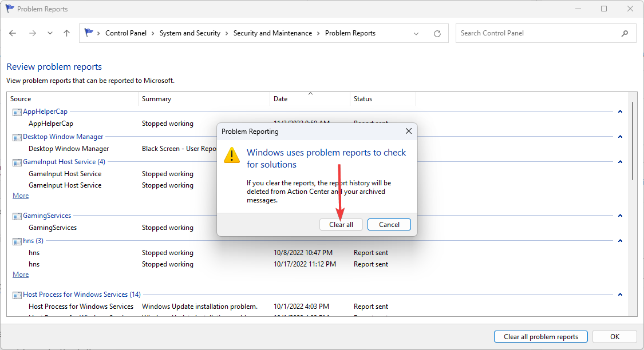
Task: Navigate to Security and Maintenance breadcrumb
Action: tap(272, 33)
